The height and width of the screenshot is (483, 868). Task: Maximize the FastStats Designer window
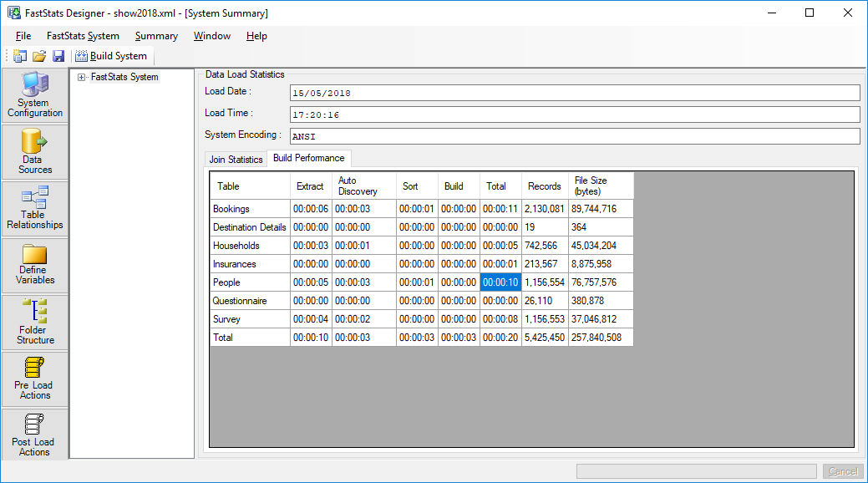coord(810,13)
